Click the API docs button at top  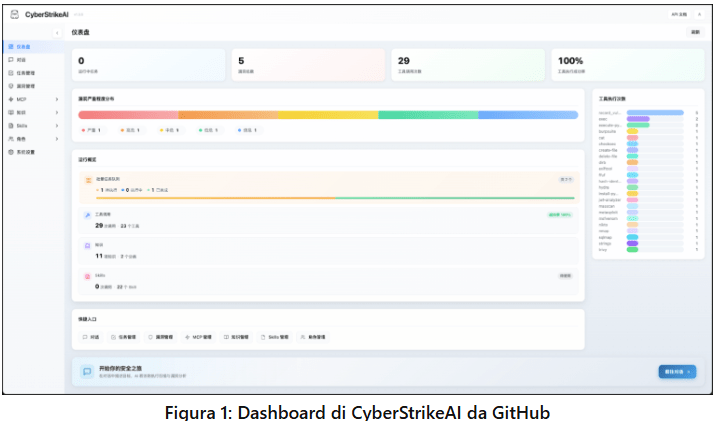(x=680, y=14)
